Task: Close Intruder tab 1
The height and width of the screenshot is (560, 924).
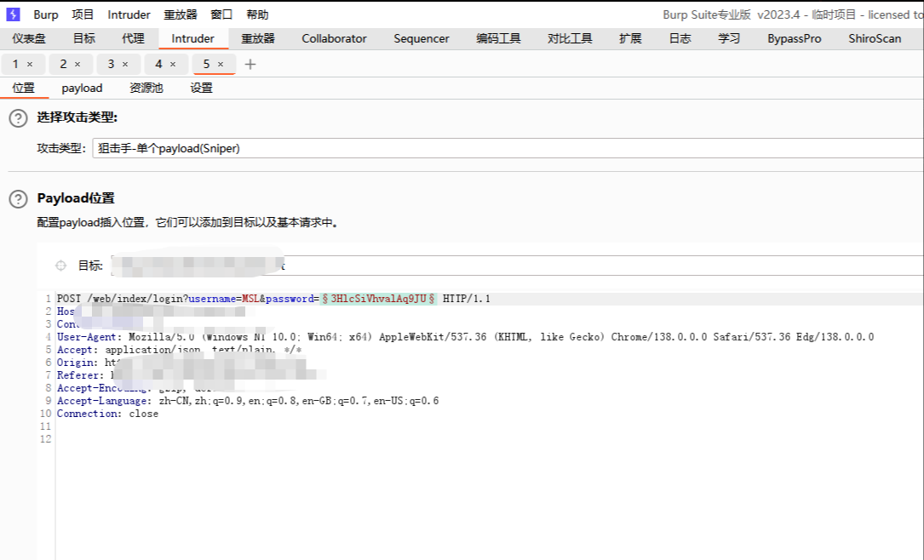Action: tap(30, 64)
